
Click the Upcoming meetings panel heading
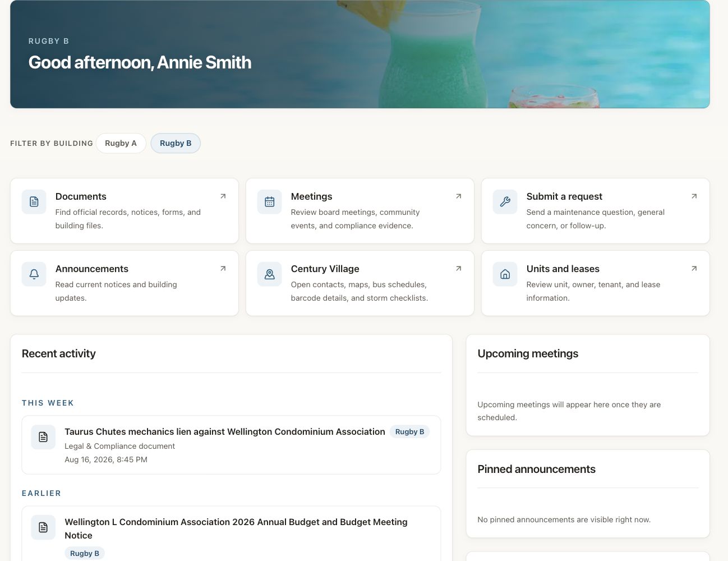[528, 353]
